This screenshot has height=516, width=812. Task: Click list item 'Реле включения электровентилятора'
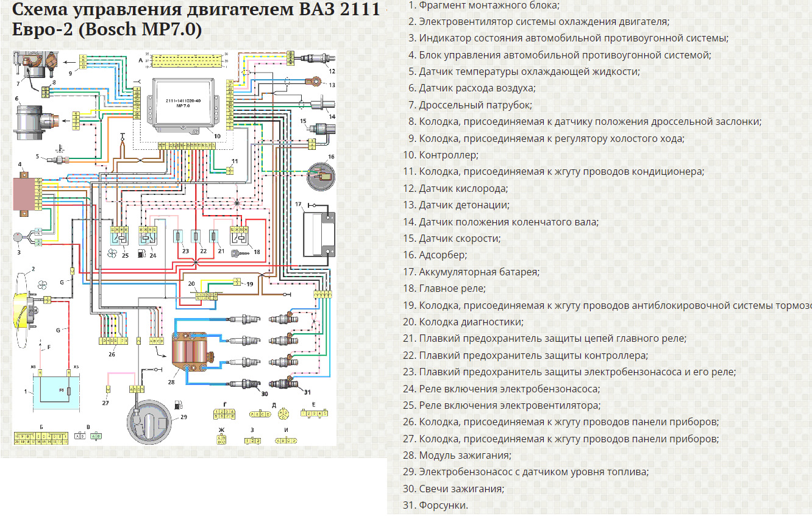tap(510, 405)
